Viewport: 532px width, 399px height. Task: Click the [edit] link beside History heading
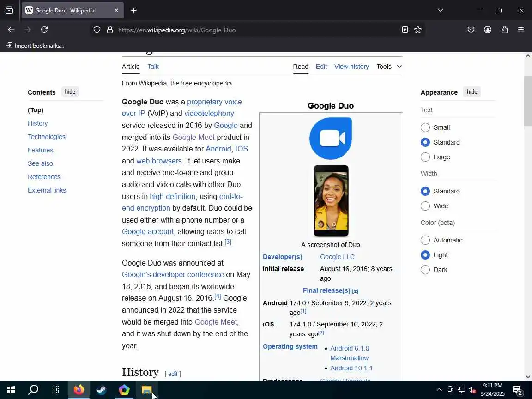tap(173, 374)
